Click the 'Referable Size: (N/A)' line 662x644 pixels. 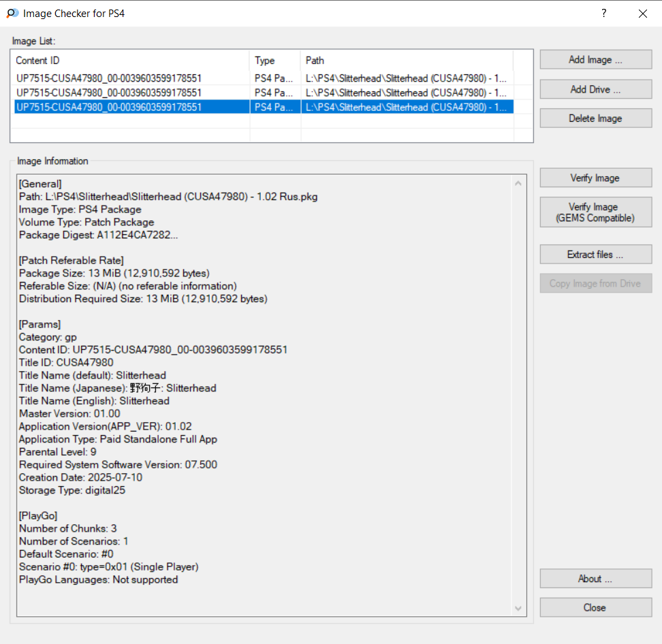point(128,286)
